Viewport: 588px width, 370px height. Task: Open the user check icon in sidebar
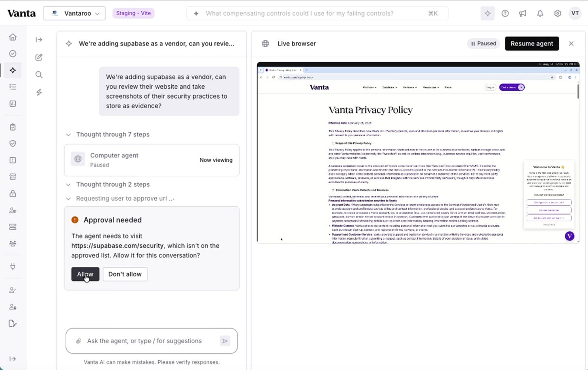click(x=13, y=290)
